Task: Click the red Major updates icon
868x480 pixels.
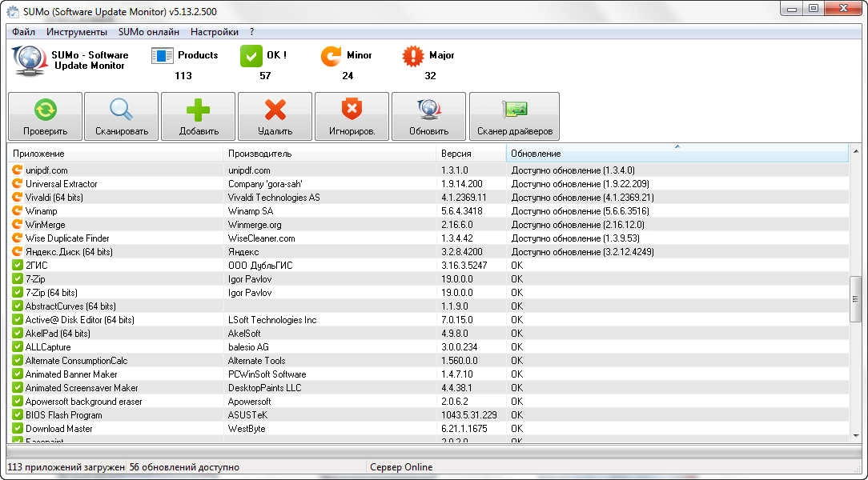Action: coord(413,56)
